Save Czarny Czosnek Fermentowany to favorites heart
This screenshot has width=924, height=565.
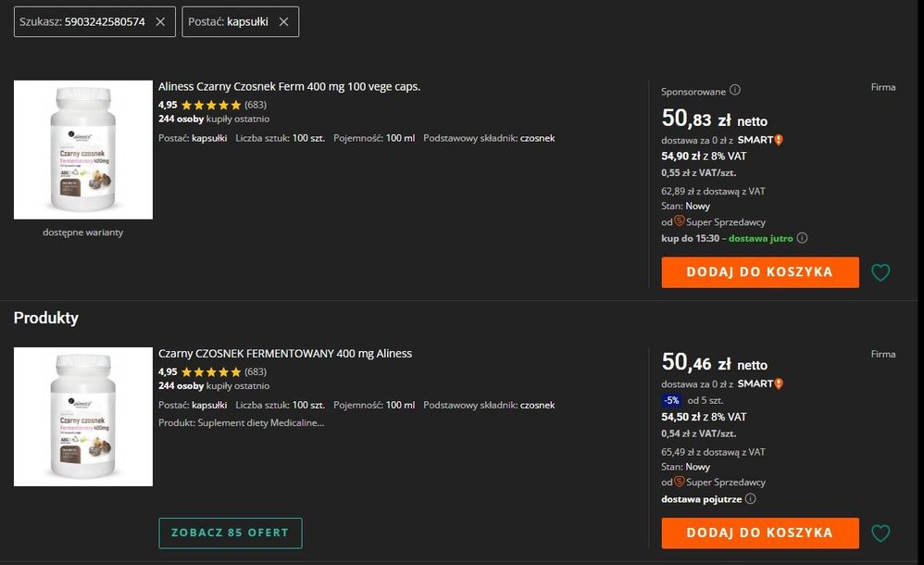[880, 533]
